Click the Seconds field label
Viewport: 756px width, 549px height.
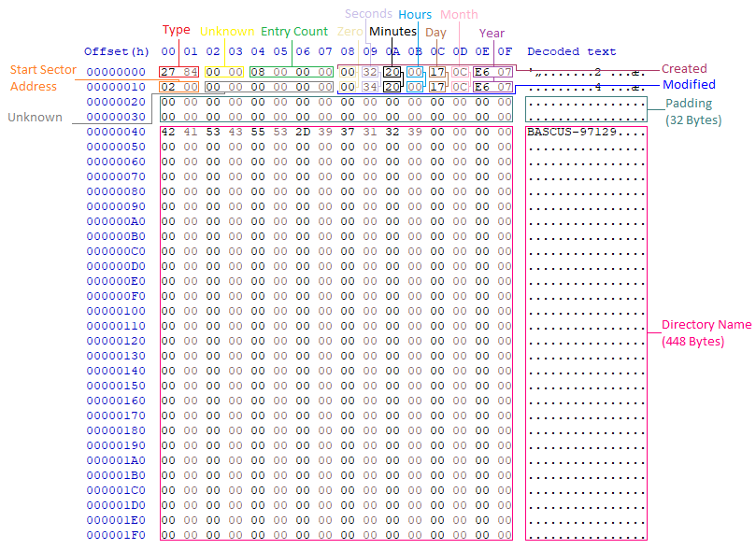click(x=368, y=14)
